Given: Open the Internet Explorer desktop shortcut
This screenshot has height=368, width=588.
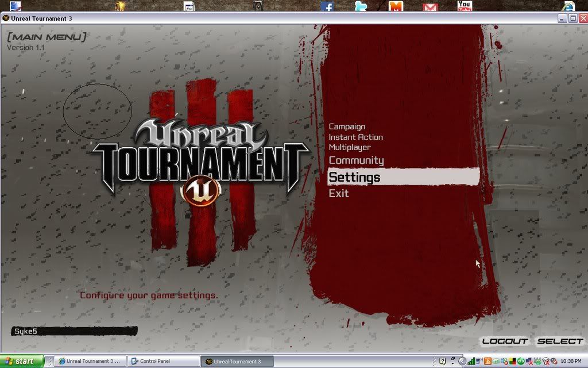Looking at the screenshot, I should pyautogui.click(x=568, y=6).
